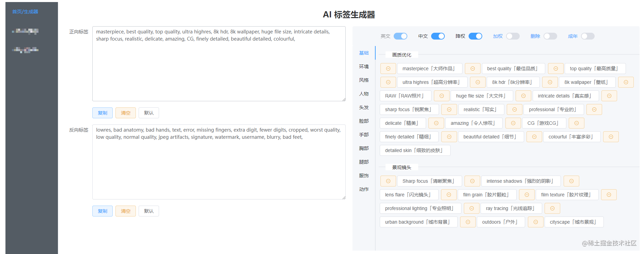Click minus icon left of masterpiece tag
This screenshot has width=644, height=254.
388,69
